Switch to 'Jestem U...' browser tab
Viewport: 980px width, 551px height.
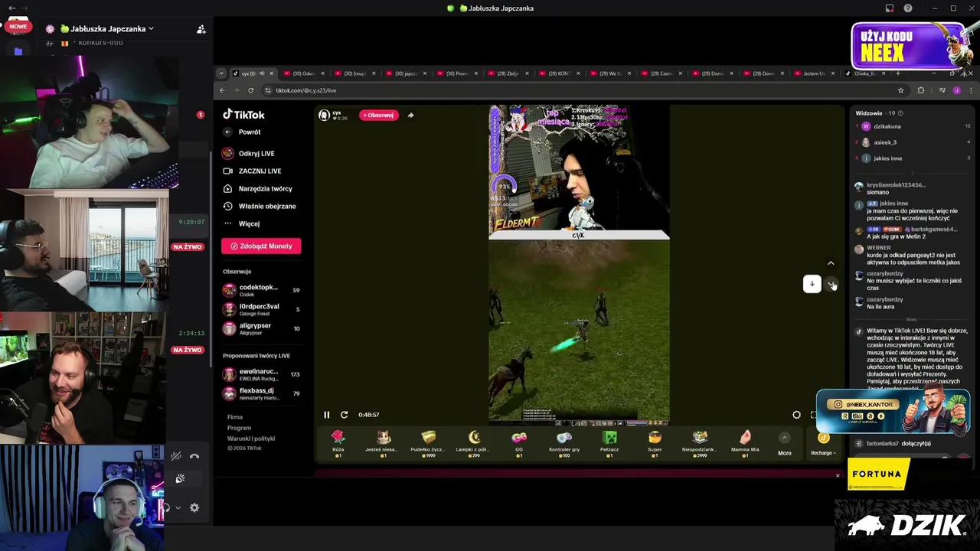pos(814,73)
